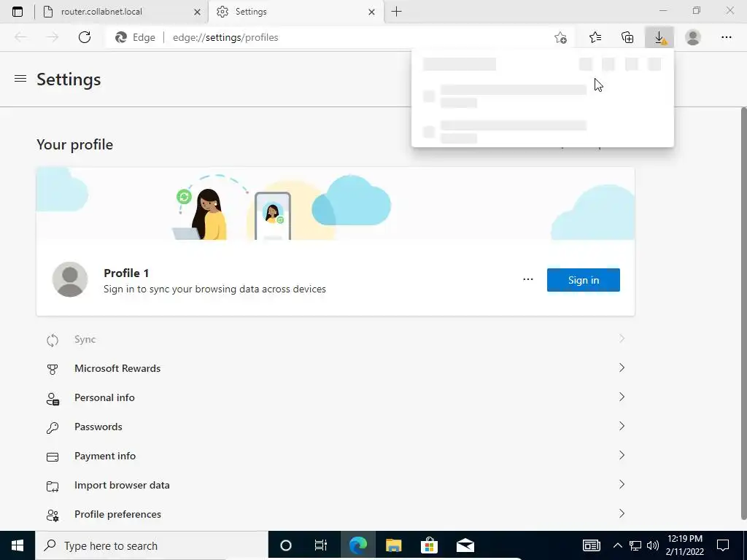
Task: Close the Settings tab
Action: [x=371, y=12]
